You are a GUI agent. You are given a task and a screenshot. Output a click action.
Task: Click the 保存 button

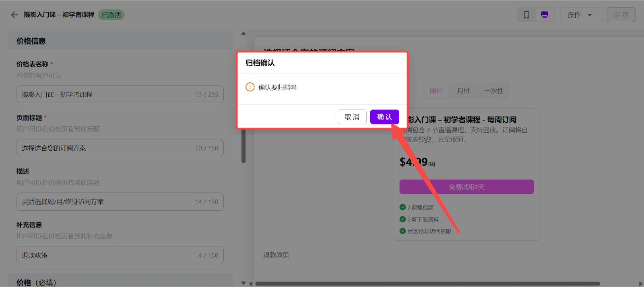point(621,15)
